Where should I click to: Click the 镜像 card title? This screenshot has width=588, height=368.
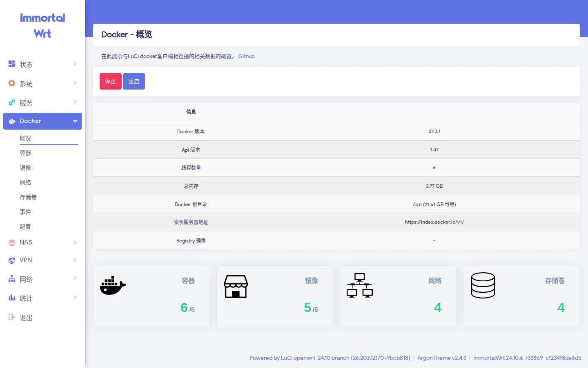(x=312, y=280)
